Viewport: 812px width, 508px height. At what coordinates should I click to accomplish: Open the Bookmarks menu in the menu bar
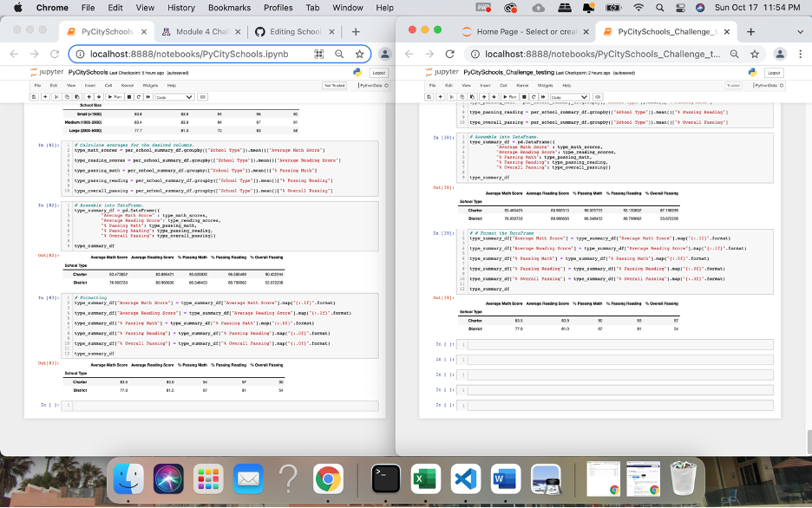pos(229,8)
